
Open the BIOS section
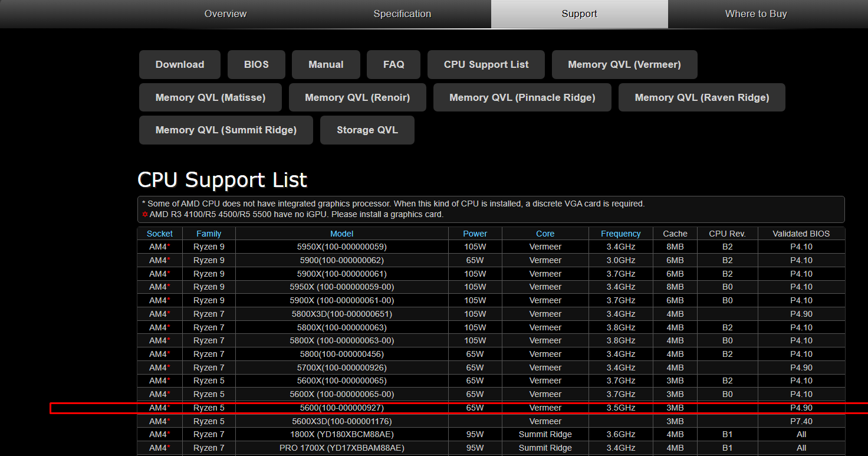(x=257, y=65)
